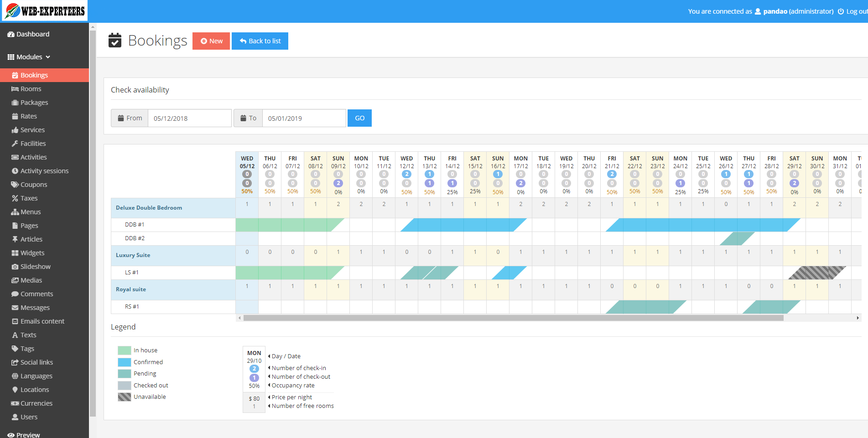Click the Facilities wrench icon
The height and width of the screenshot is (438, 868).
click(15, 144)
